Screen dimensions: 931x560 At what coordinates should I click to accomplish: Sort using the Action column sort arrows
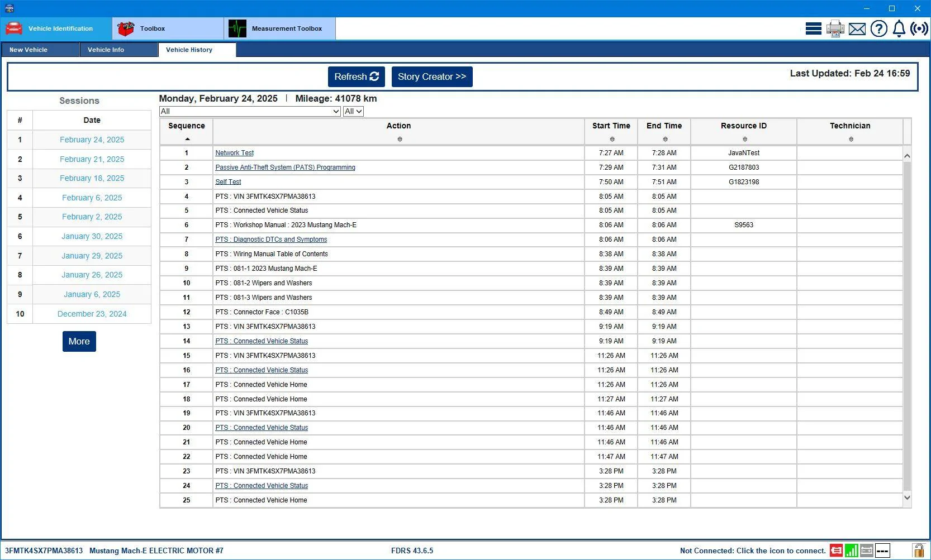tap(400, 139)
